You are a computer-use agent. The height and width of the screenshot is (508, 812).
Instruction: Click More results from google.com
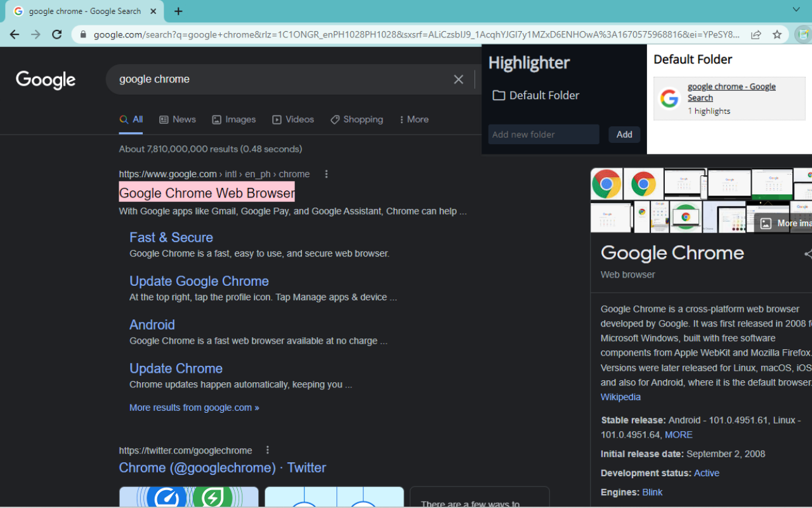[x=194, y=408]
